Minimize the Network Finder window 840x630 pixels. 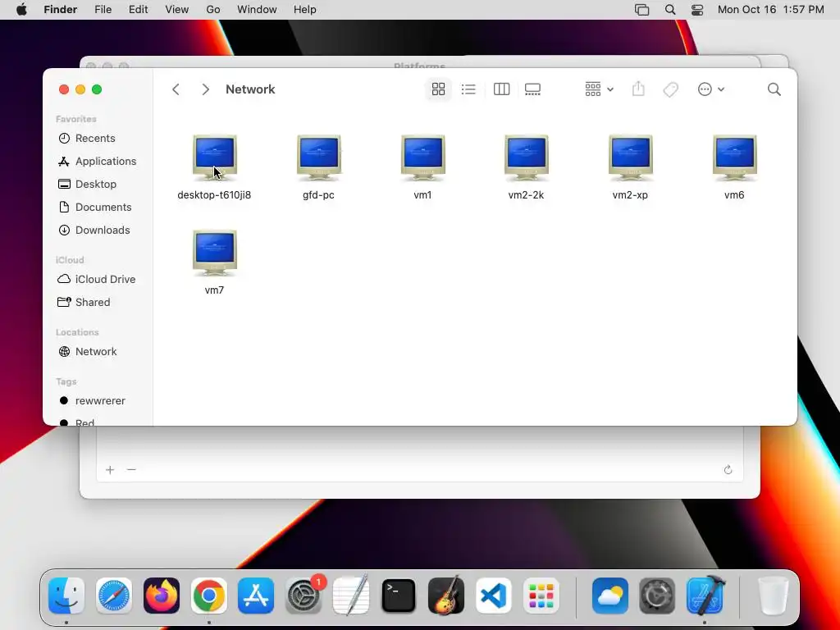point(80,89)
